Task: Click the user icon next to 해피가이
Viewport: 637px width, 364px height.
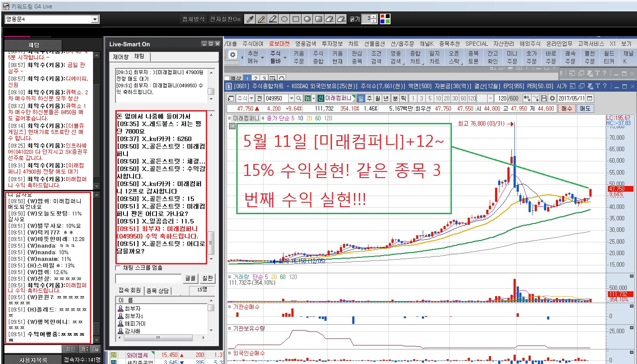Action: click(120, 323)
